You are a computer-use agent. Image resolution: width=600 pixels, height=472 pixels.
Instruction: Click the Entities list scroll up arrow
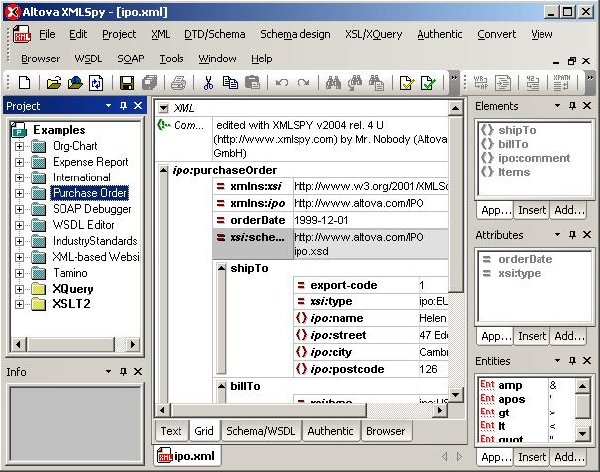coord(582,386)
